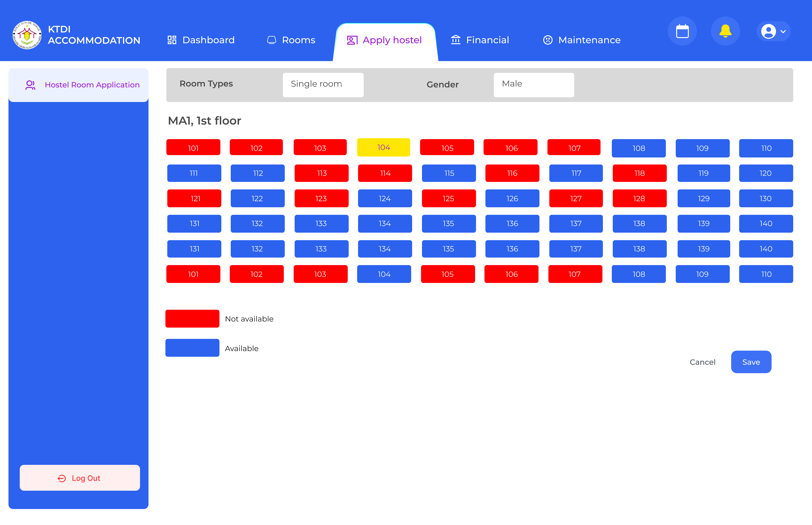
Task: Switch to the Apply hostel tab
Action: point(385,40)
